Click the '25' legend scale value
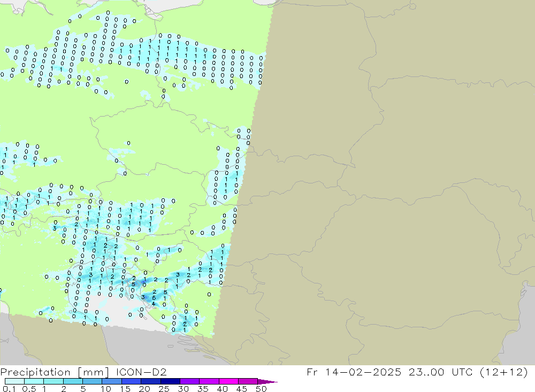The image size is (535, 392). click(164, 389)
